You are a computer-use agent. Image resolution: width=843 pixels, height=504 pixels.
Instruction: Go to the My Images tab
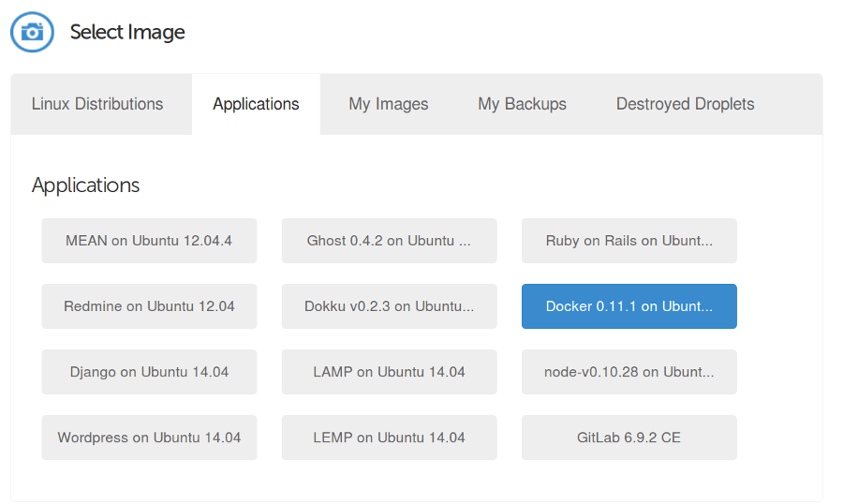[388, 104]
